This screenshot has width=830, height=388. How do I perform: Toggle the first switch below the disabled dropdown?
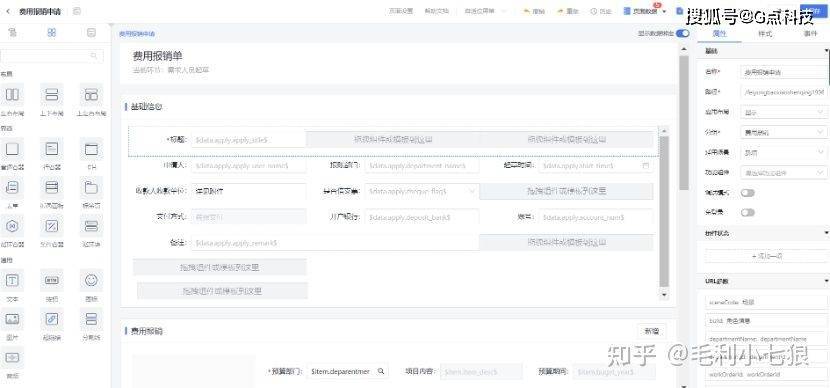[x=747, y=193]
